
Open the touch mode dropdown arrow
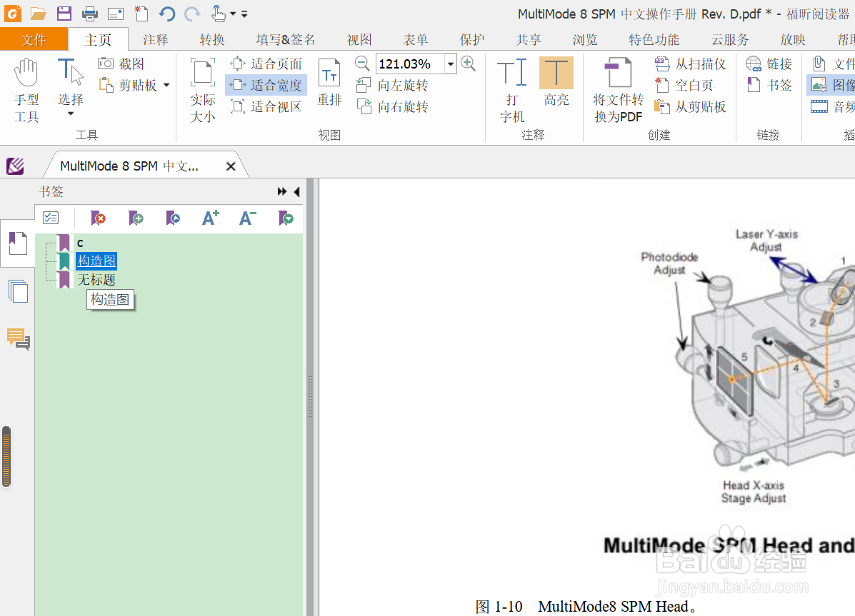tap(233, 14)
